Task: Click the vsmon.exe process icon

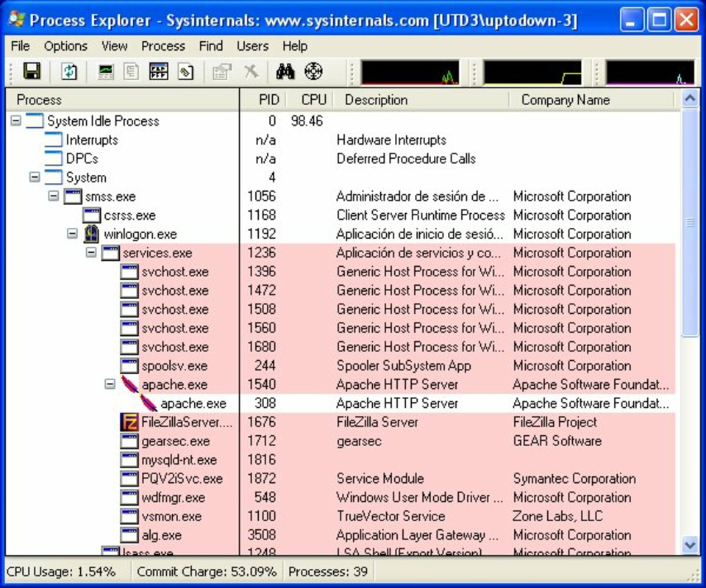Action: pos(129,516)
